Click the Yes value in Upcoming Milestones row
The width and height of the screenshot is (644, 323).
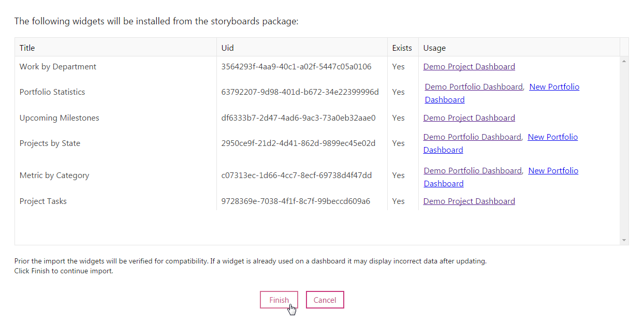(x=398, y=118)
